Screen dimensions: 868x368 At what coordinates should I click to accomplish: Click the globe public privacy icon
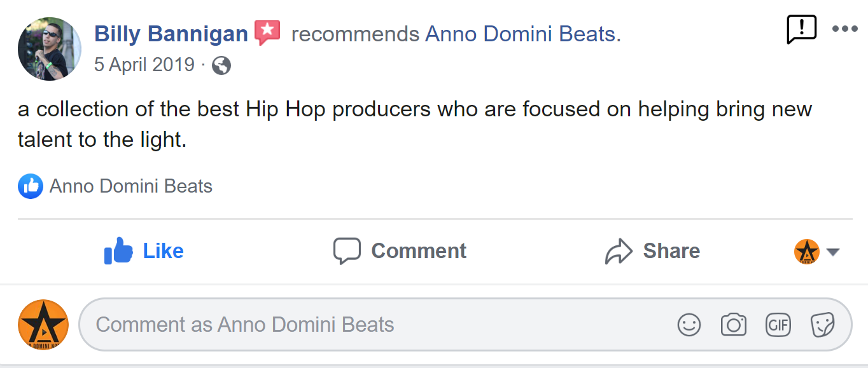tap(221, 65)
